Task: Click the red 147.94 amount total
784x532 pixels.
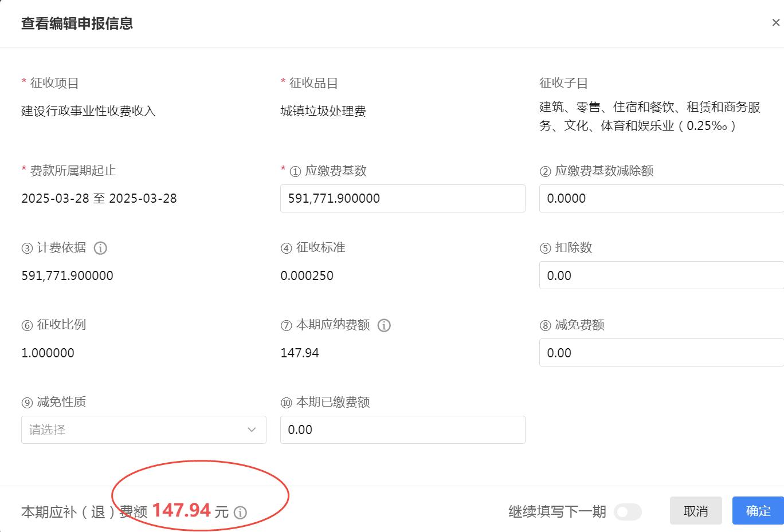Action: pos(182,510)
